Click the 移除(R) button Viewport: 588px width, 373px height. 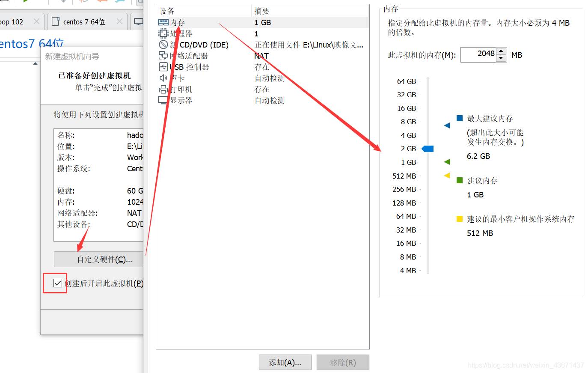pyautogui.click(x=343, y=362)
